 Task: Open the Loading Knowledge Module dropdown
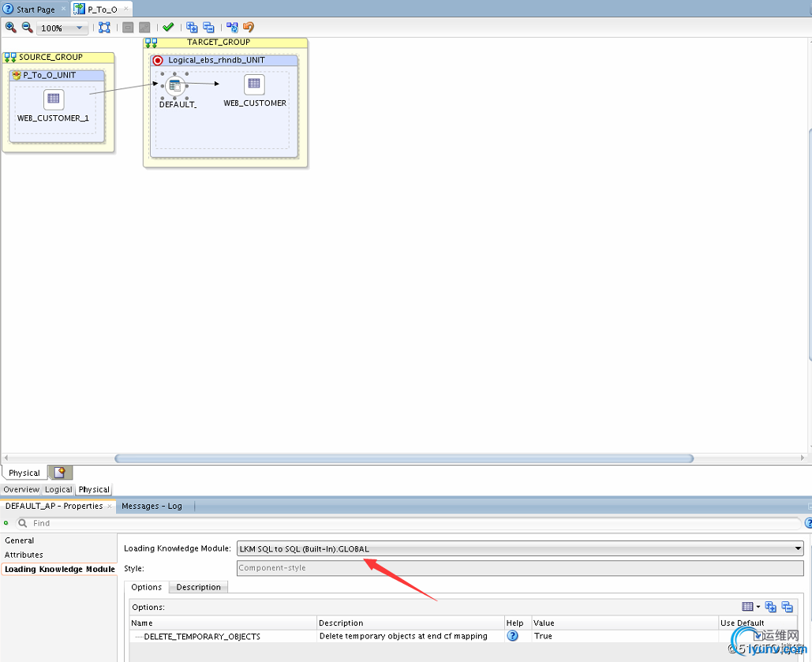(521, 548)
